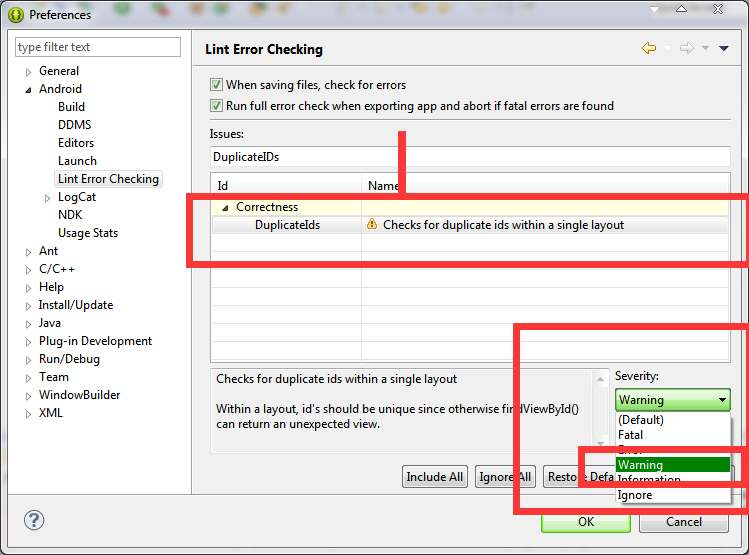Choose Warning severity option in list
The image size is (749, 555).
click(x=673, y=465)
